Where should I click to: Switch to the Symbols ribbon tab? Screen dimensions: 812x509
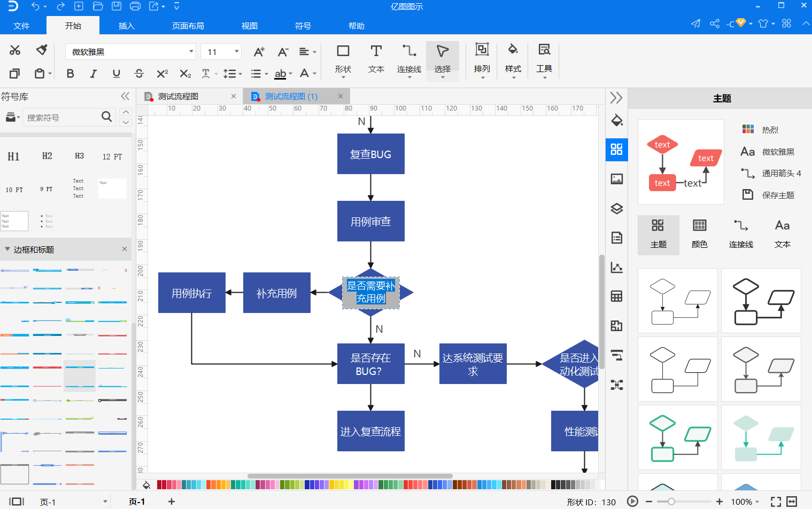click(x=303, y=26)
